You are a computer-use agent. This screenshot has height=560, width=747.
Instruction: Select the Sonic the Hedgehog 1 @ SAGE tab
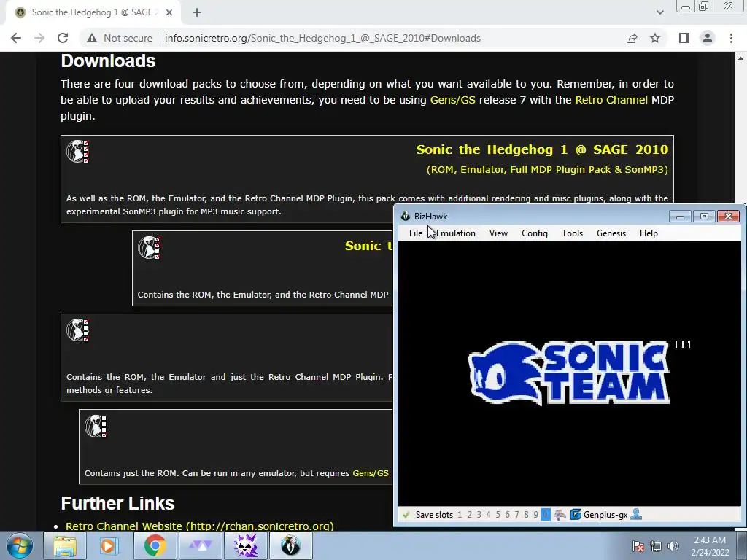(x=93, y=12)
